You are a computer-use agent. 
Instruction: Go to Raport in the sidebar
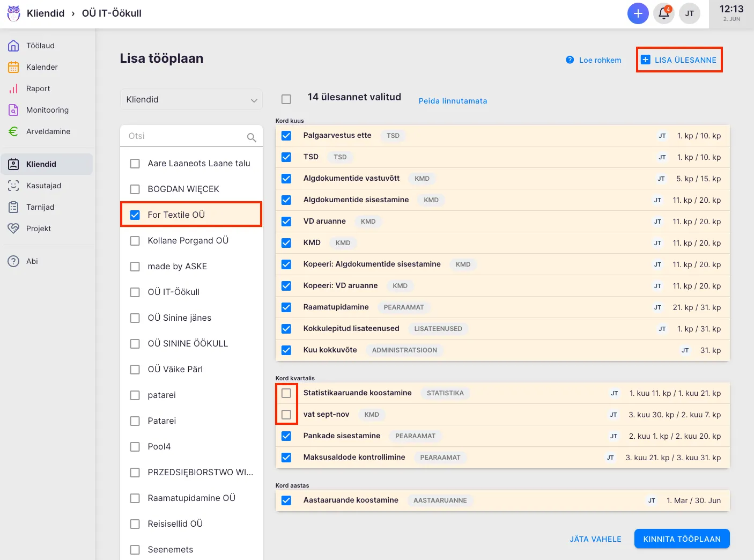tap(38, 89)
